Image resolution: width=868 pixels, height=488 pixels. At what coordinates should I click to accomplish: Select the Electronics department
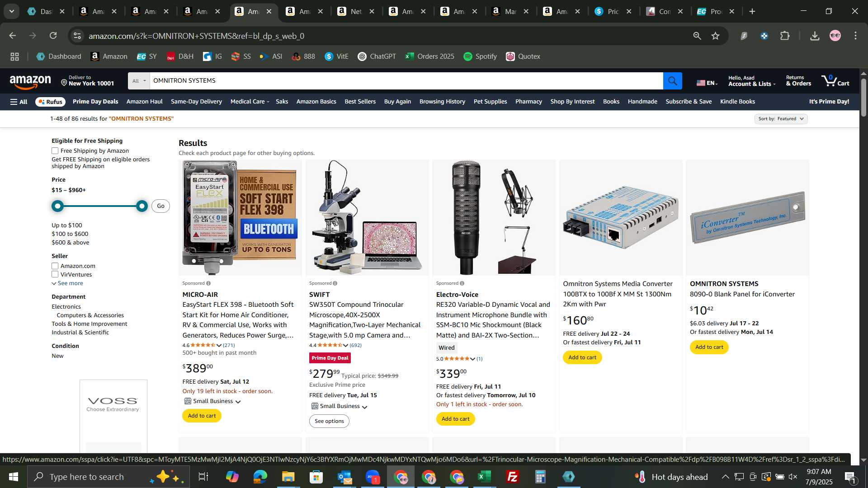tap(66, 307)
